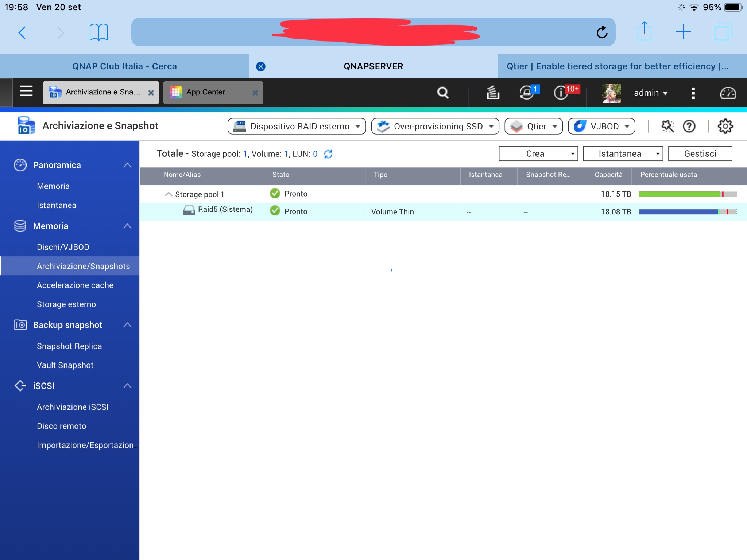Refresh storage totals via refresh icon
The image size is (747, 560).
[328, 154]
